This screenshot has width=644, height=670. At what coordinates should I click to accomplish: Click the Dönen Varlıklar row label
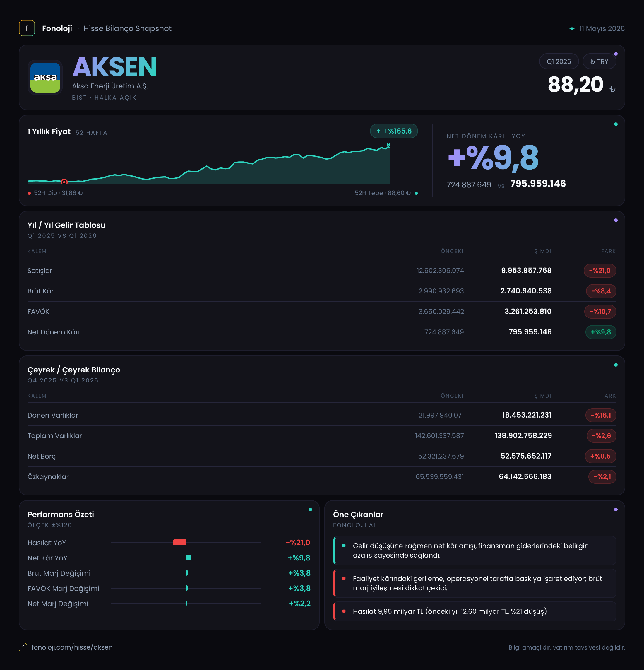pyautogui.click(x=53, y=415)
